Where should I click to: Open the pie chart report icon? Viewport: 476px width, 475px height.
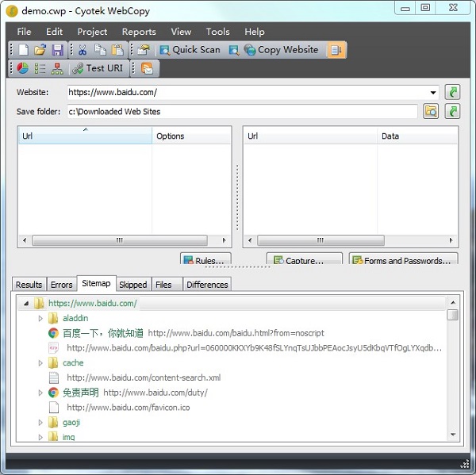(23, 68)
